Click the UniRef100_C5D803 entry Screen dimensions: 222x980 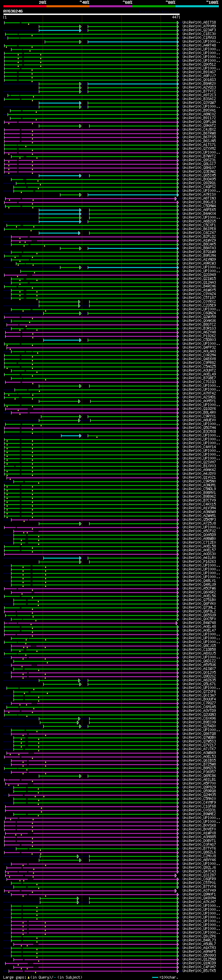point(199,340)
